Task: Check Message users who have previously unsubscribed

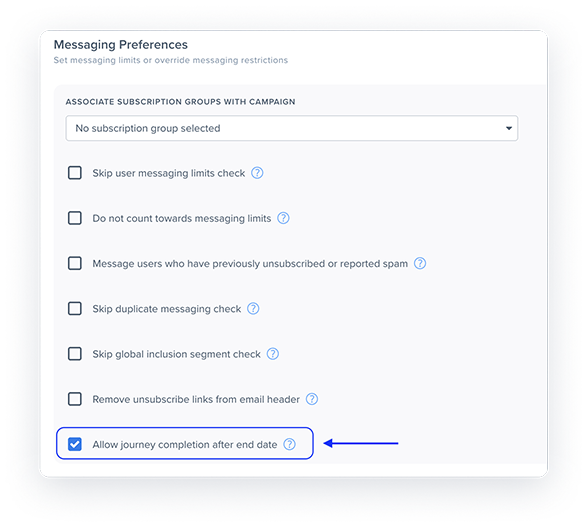Action: click(75, 263)
